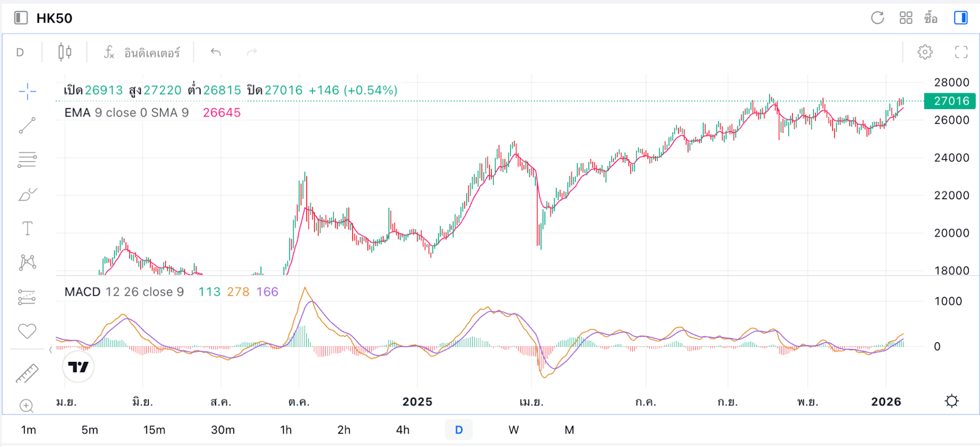Viewport: 980px width, 447px height.
Task: Open the D interval dropdown in toolbar
Action: [x=20, y=53]
